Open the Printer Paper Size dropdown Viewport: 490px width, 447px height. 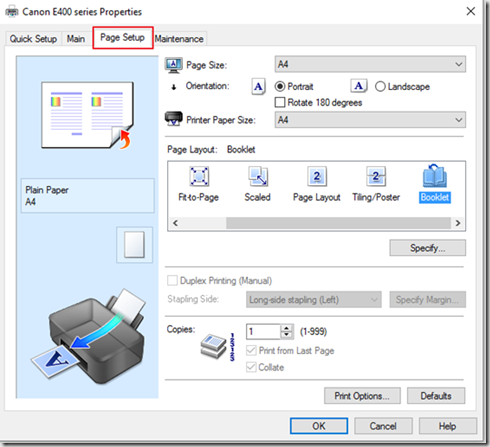click(x=370, y=120)
